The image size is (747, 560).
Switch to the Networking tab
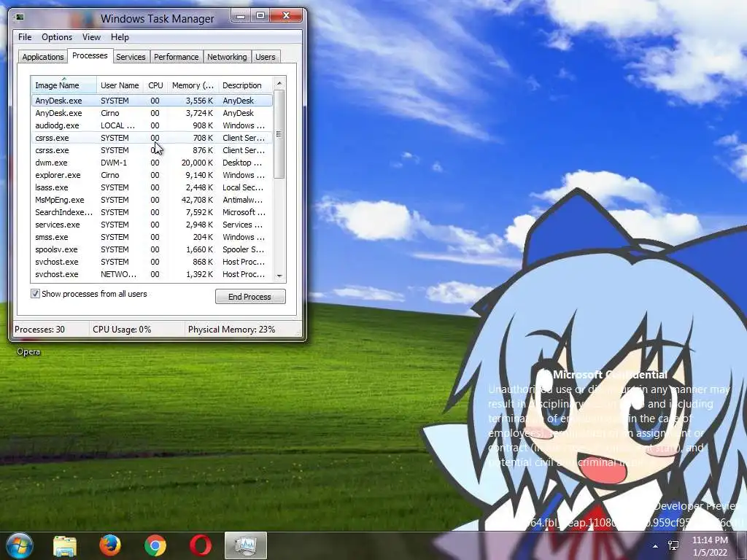pos(227,57)
